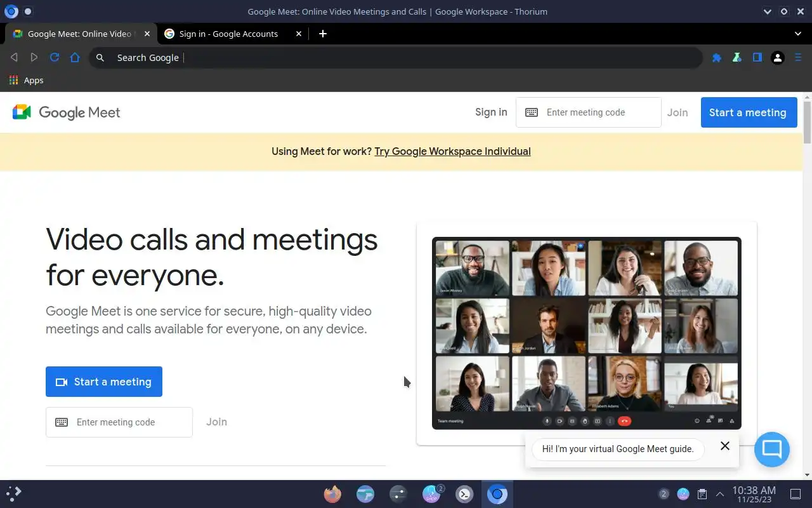Screen dimensions: 812x508
Task: Reload the current page
Action: pyautogui.click(x=55, y=58)
